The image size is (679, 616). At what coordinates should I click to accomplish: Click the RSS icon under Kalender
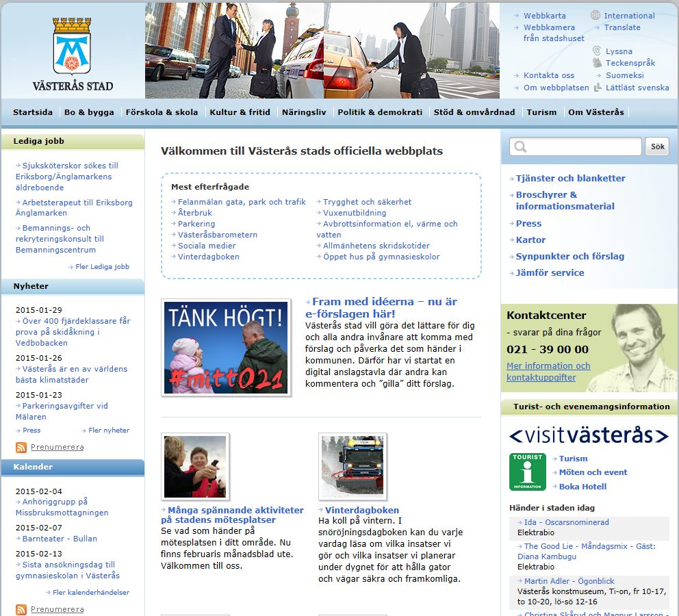21,610
